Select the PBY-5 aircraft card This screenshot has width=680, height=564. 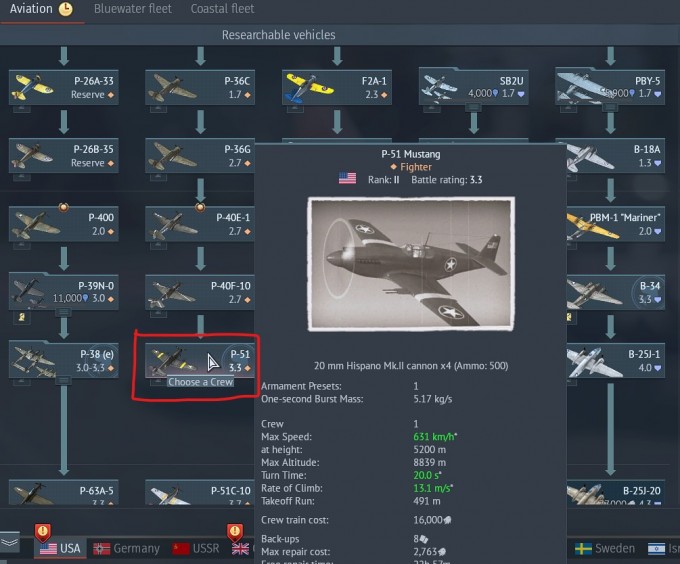tap(610, 87)
